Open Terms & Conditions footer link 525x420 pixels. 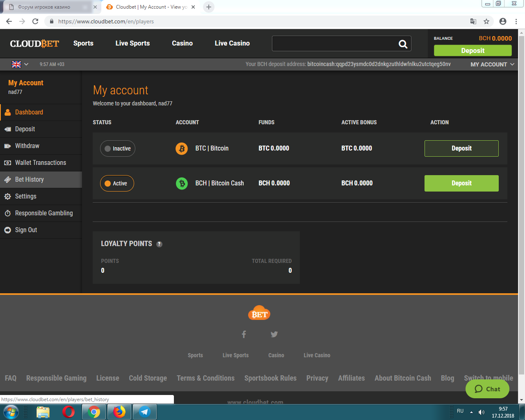pos(205,378)
